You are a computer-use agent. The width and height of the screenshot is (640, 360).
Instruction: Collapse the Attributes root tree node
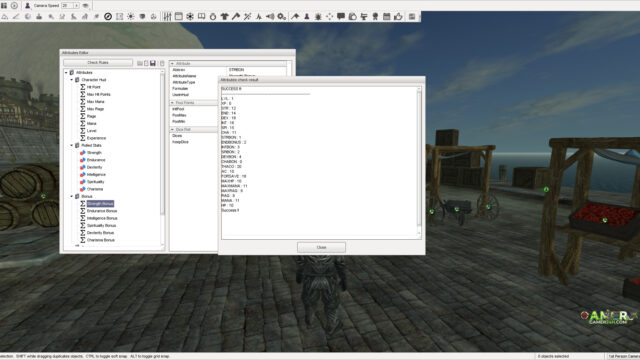[x=66, y=73]
